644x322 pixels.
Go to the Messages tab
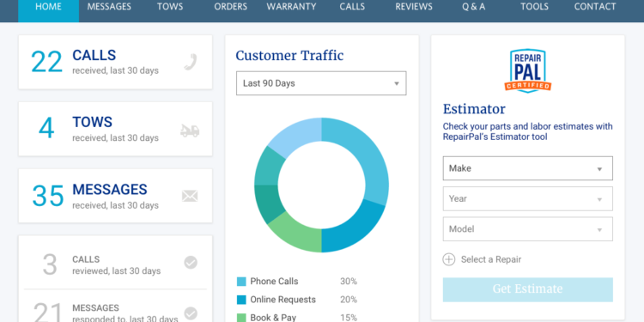[109, 7]
